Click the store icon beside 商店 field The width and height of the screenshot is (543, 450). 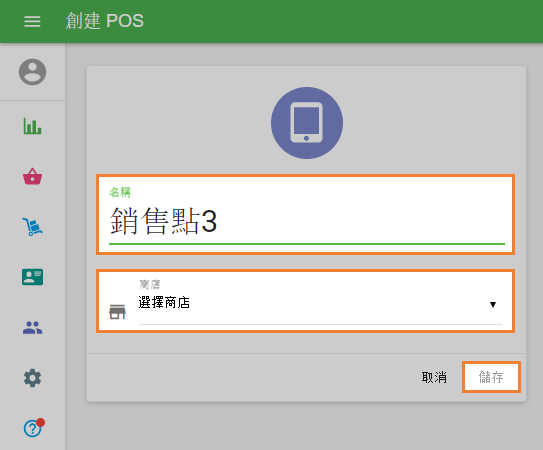(117, 312)
